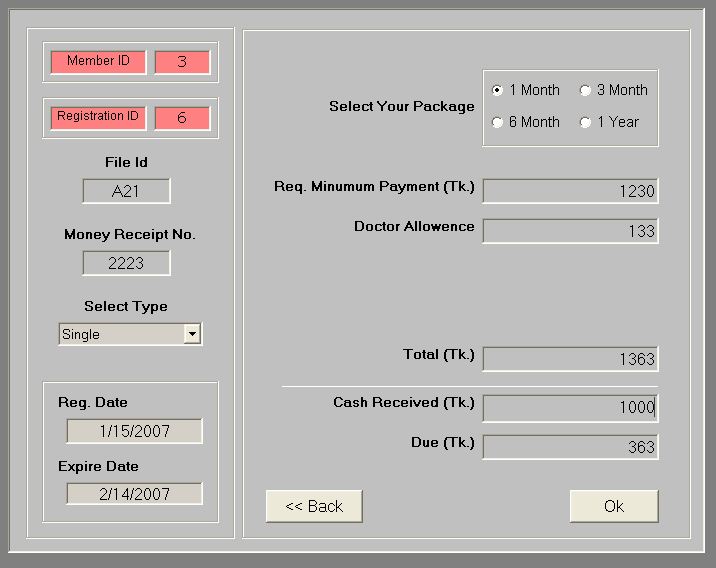Click the Doctor Allowence input field

[x=570, y=231]
